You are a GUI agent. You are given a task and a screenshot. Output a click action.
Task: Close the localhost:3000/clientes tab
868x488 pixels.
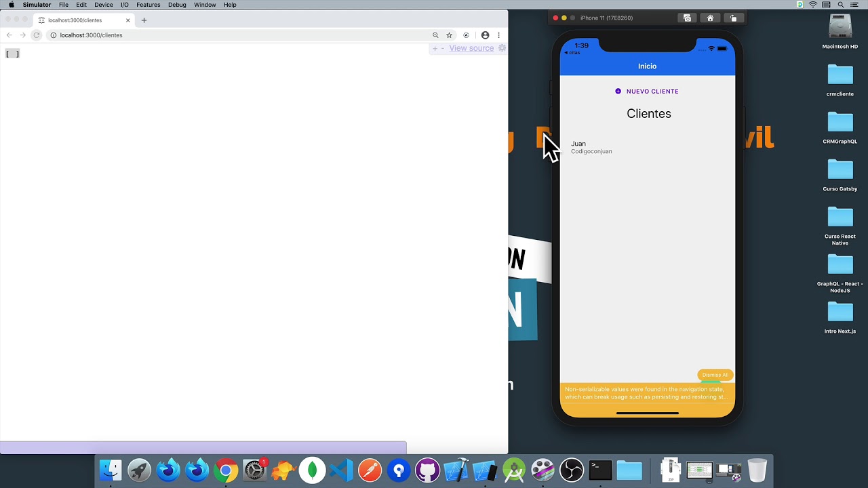pos(127,20)
